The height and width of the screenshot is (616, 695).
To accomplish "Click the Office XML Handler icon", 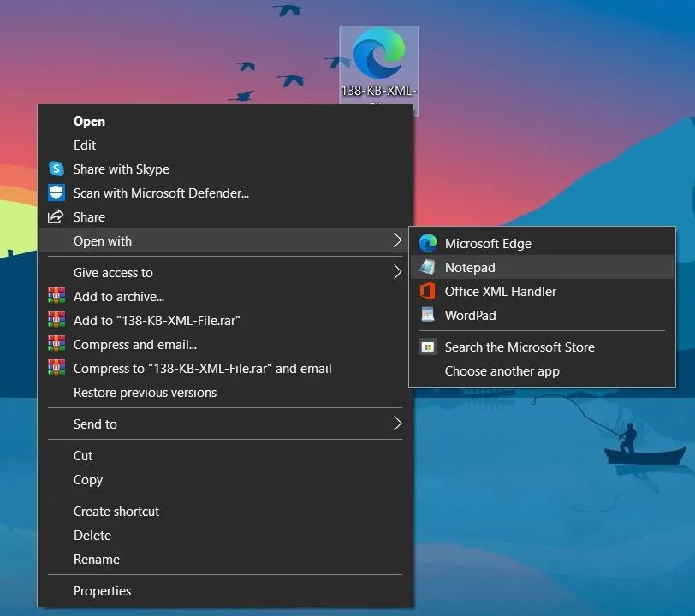I will point(427,291).
